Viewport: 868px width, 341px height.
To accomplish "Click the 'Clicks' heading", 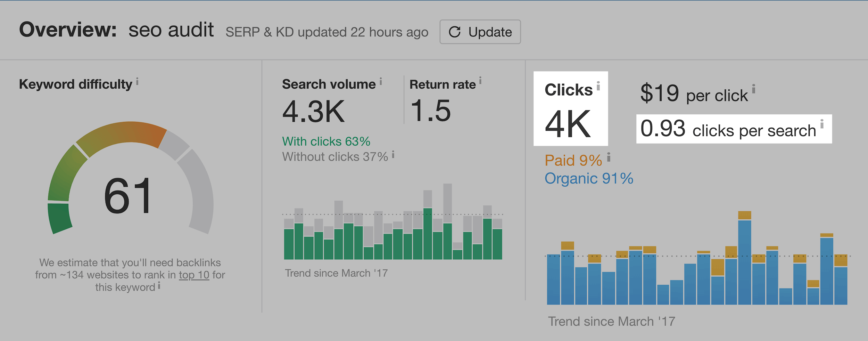I will [569, 90].
